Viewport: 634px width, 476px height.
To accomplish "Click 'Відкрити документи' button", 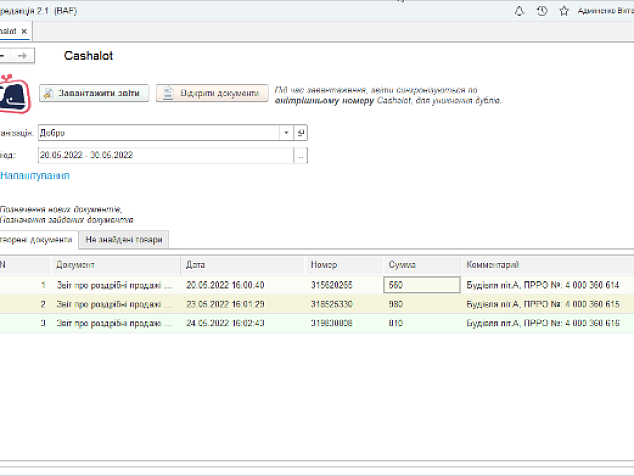I will click(212, 93).
